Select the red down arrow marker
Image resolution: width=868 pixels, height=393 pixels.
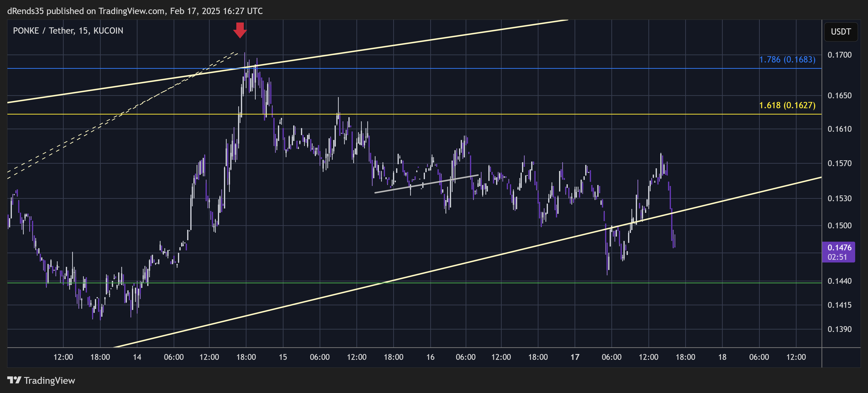[x=240, y=30]
